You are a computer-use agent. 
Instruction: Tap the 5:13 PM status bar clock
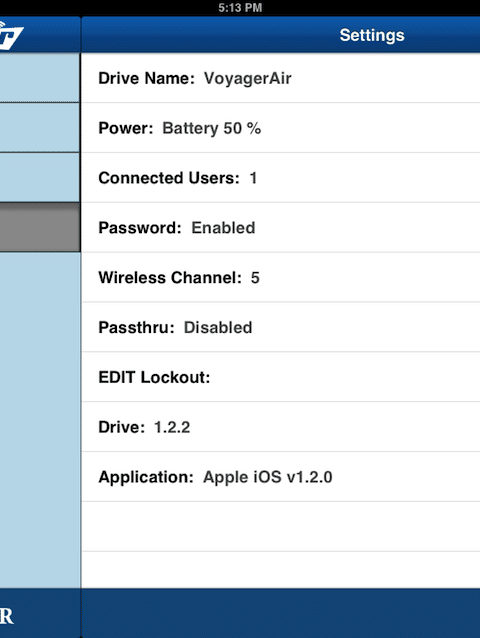coord(240,8)
